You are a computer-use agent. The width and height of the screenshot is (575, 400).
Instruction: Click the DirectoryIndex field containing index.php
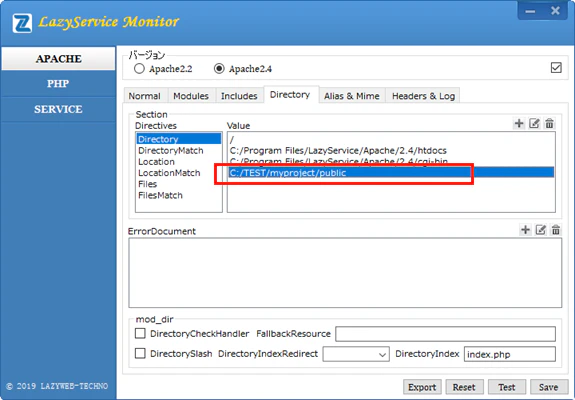coord(510,354)
